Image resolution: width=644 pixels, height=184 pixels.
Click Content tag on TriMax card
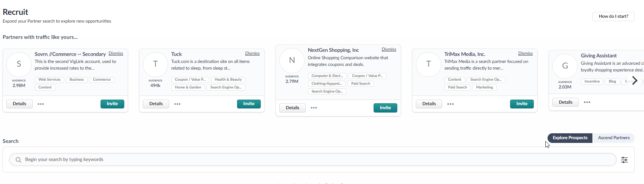454,80
